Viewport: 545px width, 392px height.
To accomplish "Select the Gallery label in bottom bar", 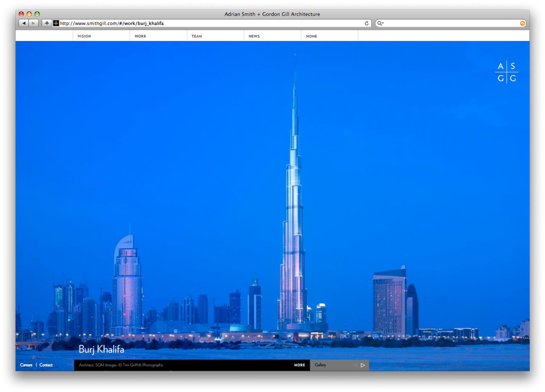I will pos(320,365).
